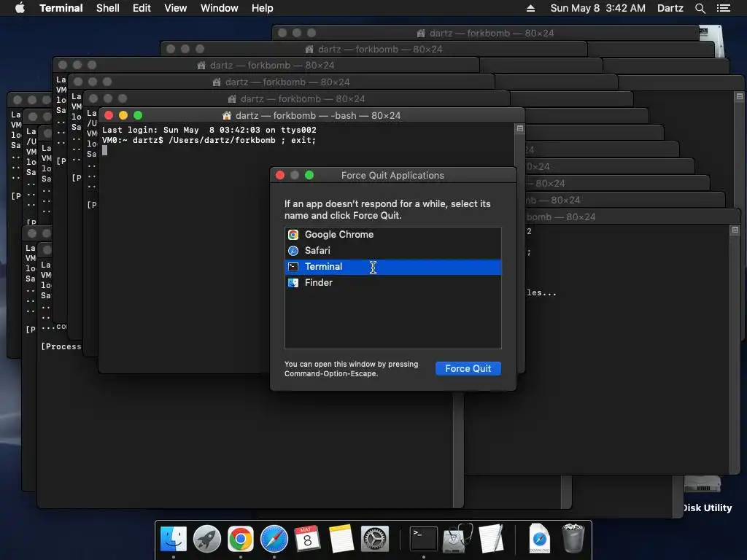Open Google Chrome from the Dock
The width and height of the screenshot is (747, 560).
[x=241, y=539]
